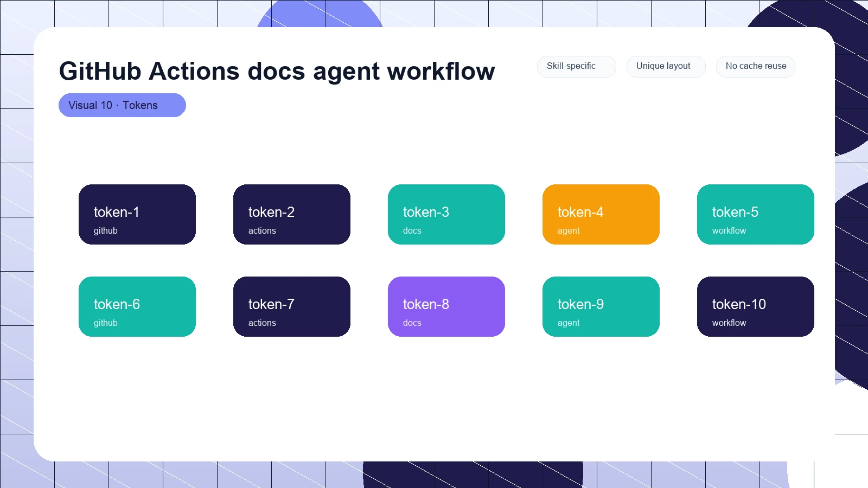Select the token-2 actions card
868x488 pixels.
point(292,214)
